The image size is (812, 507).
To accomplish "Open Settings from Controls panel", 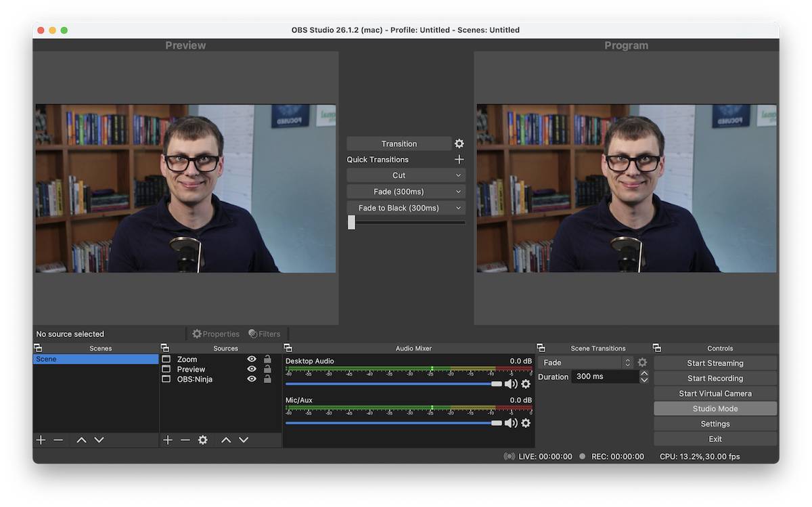I will tap(715, 424).
